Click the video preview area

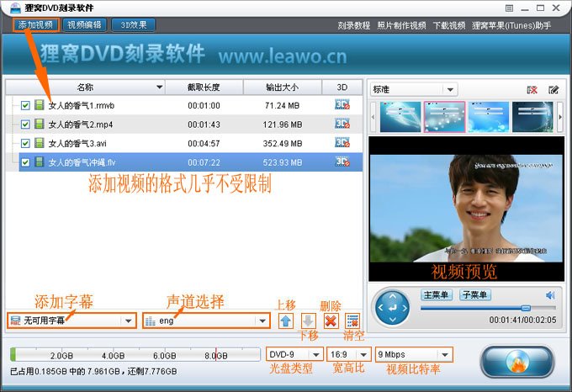466,209
